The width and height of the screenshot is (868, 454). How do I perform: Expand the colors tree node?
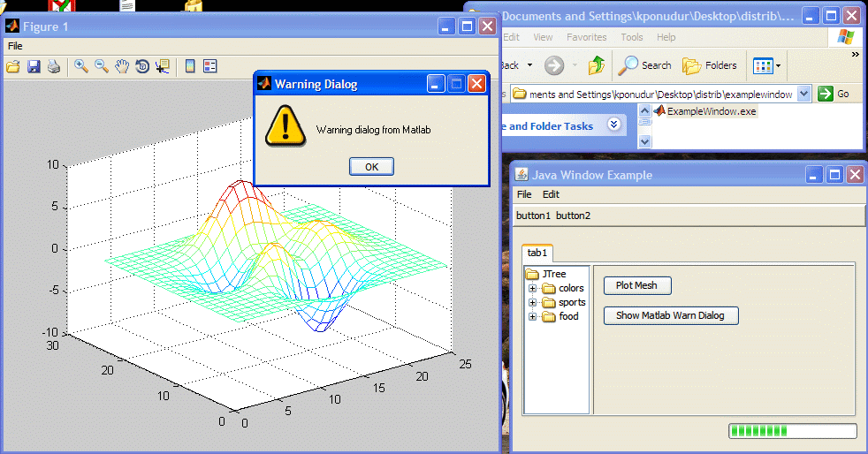coord(532,288)
